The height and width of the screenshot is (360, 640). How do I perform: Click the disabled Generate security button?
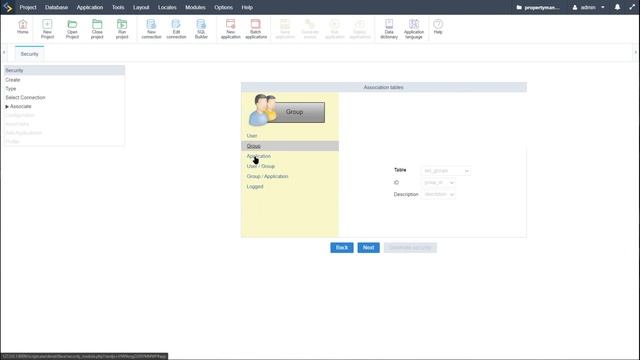(410, 247)
